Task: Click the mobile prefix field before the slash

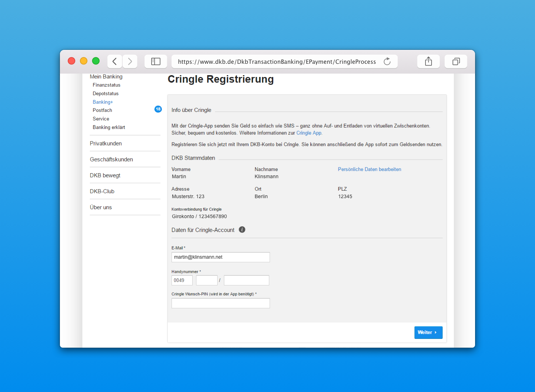Action: coord(207,280)
